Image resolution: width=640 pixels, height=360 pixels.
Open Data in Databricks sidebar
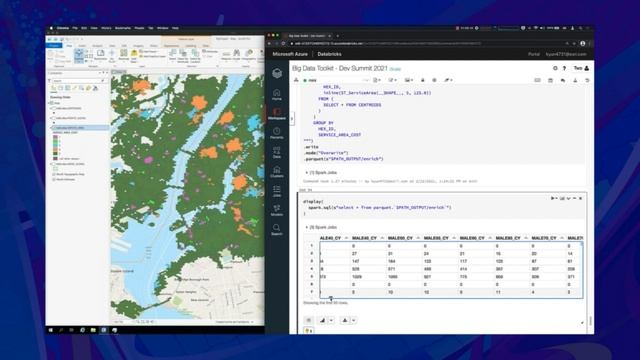coord(277,152)
